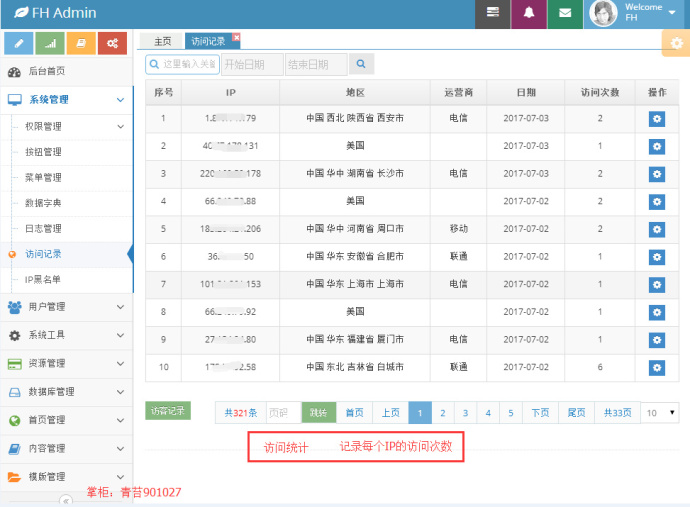690x507 pixels.
Task: Open the orange gear settings panel
Action: click(x=676, y=43)
